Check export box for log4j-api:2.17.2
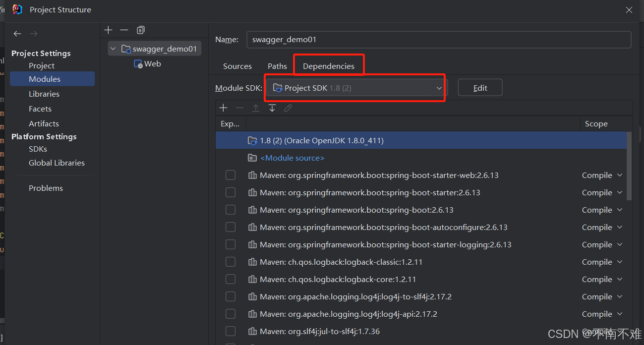The width and height of the screenshot is (644, 345). tap(231, 314)
